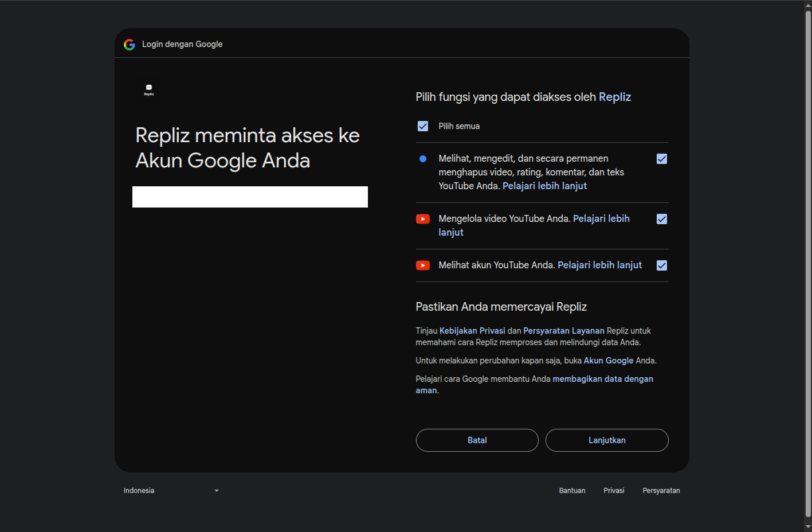The width and height of the screenshot is (812, 532).
Task: Uncheck the Melihat akun YouTube permission
Action: (x=662, y=265)
